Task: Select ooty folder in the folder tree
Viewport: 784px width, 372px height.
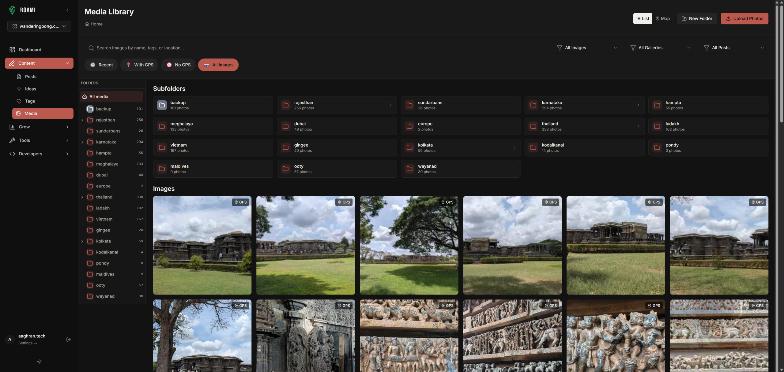Action: [x=112, y=285]
